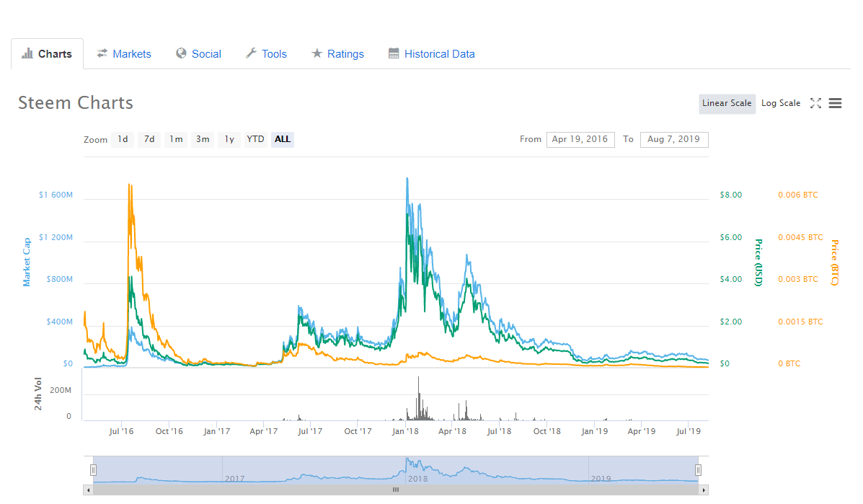Click the Price (BTC) axis title
Image resolution: width=863 pixels, height=504 pixels.
point(835,262)
